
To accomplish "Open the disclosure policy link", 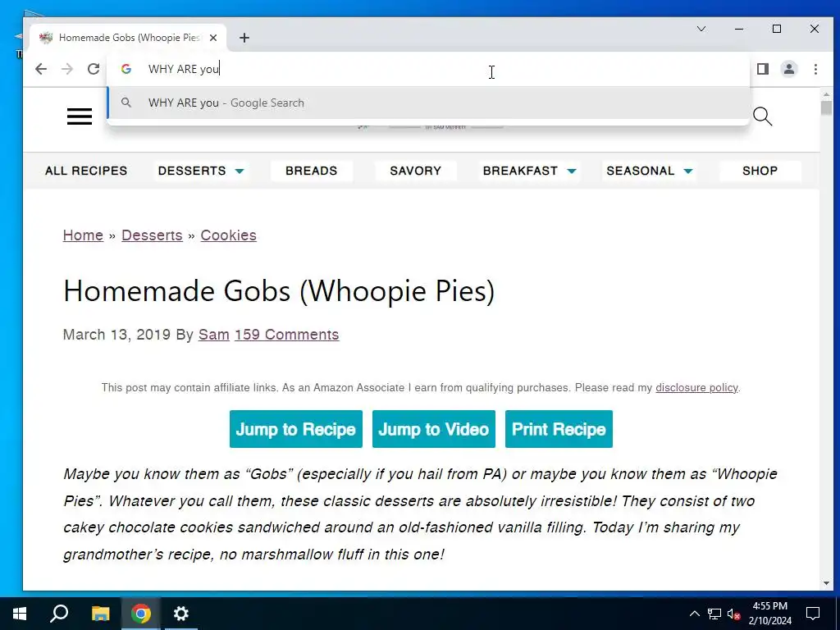I will [x=696, y=387].
